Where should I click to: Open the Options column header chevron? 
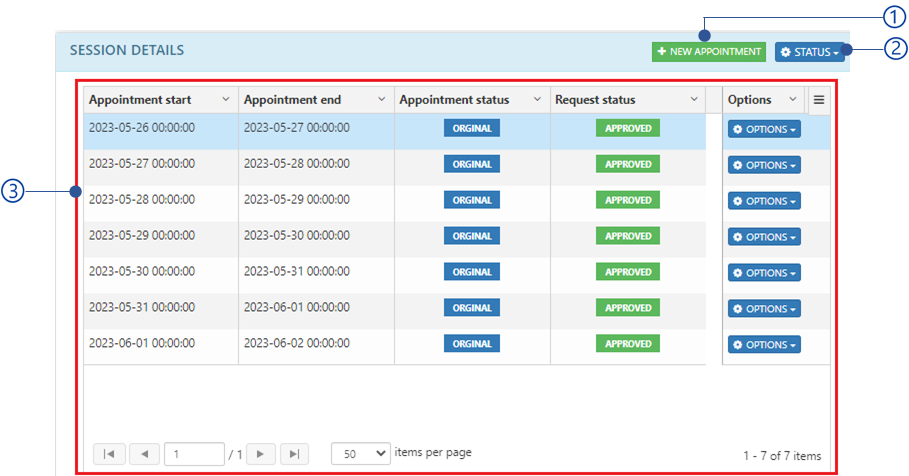tap(792, 99)
